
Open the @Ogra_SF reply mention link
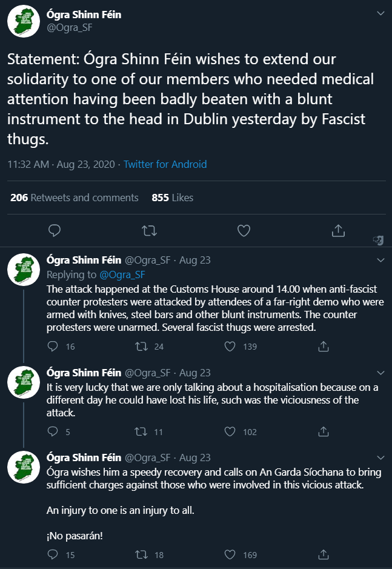point(121,275)
